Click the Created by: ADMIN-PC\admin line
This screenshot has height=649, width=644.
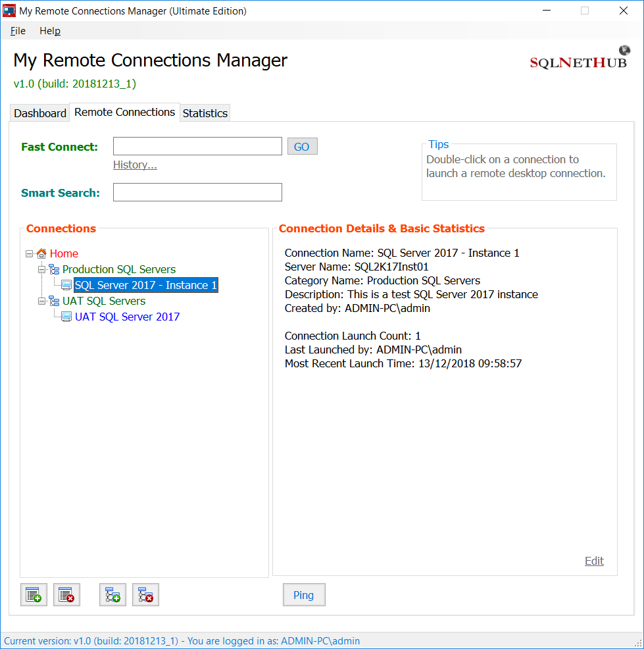(357, 308)
